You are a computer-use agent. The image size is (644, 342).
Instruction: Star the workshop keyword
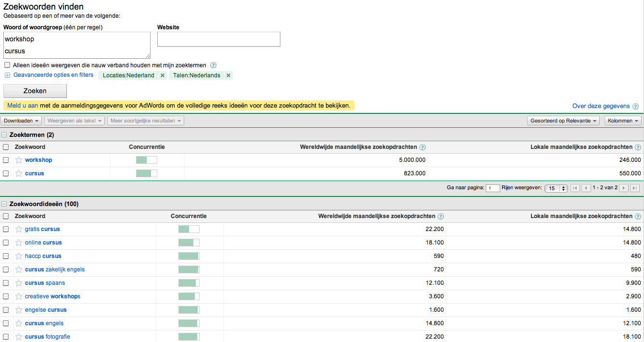(19, 160)
